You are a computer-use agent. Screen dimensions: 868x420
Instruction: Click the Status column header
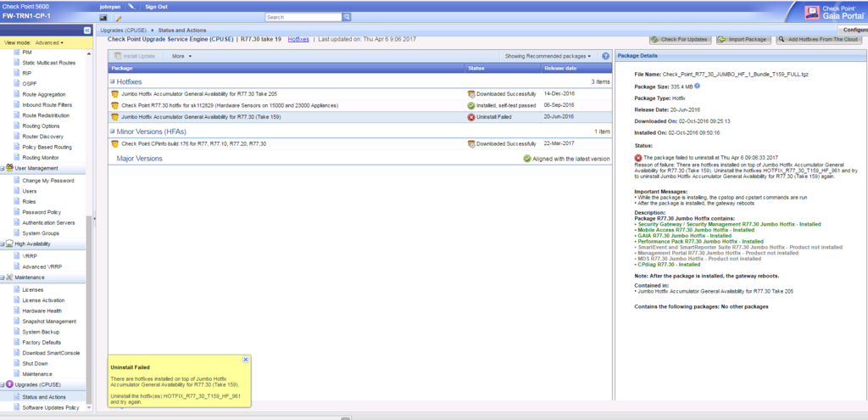coord(503,68)
